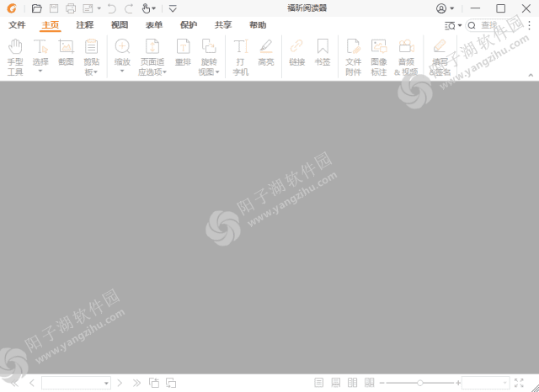Click Image Annotation (图像标注) tool

(379, 56)
